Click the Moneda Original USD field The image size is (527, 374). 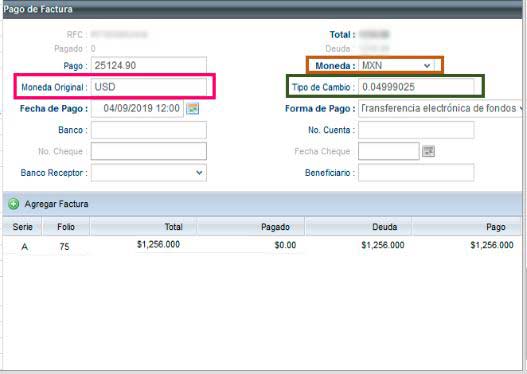pos(149,87)
